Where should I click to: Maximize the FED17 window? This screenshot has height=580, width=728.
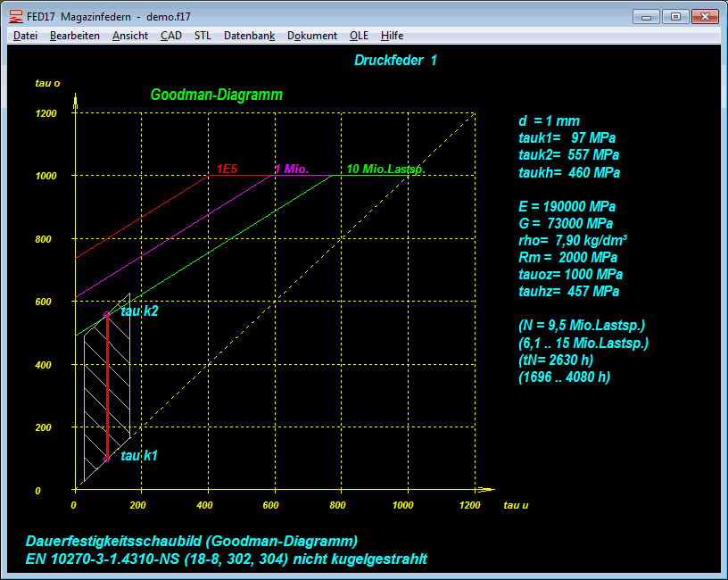click(x=674, y=16)
